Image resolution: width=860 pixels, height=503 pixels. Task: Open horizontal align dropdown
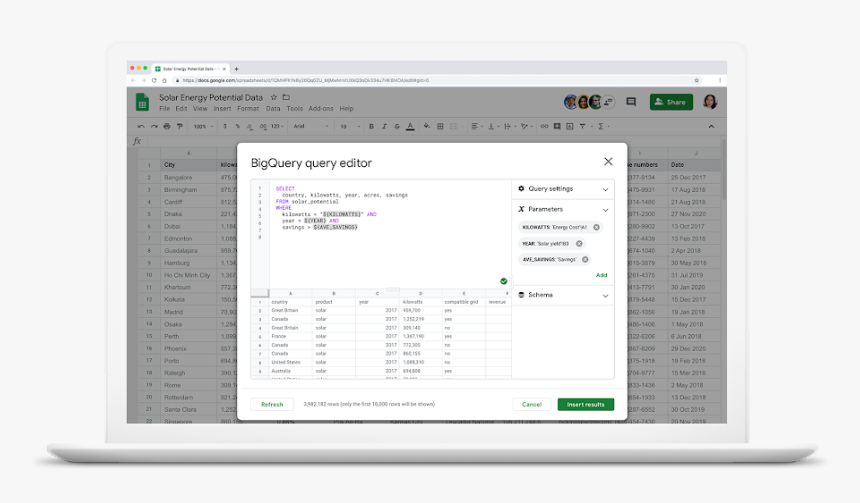(477, 126)
